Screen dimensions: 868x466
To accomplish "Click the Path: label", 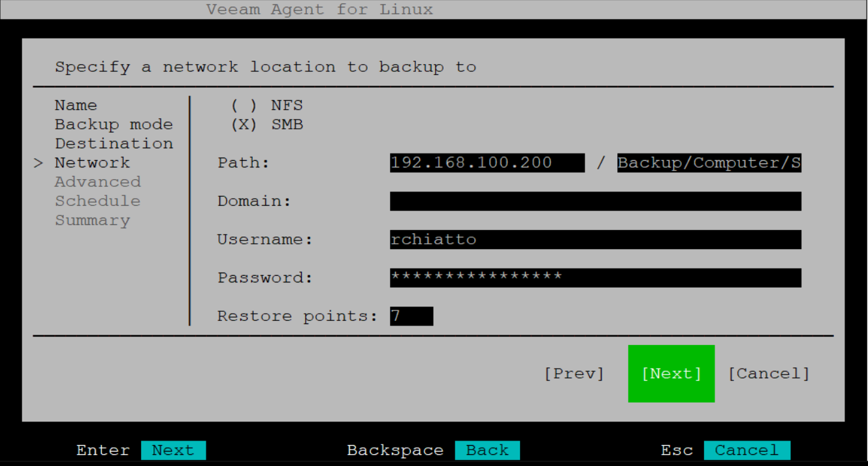I will (x=244, y=163).
